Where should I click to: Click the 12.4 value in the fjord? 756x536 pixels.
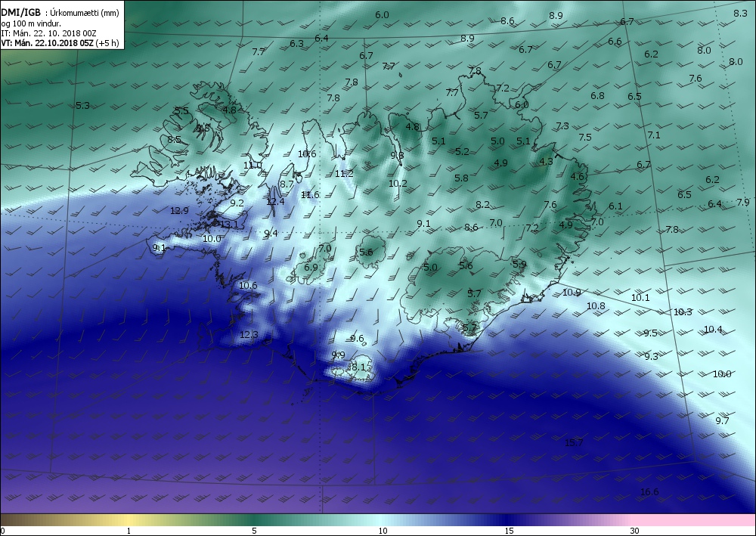(275, 202)
